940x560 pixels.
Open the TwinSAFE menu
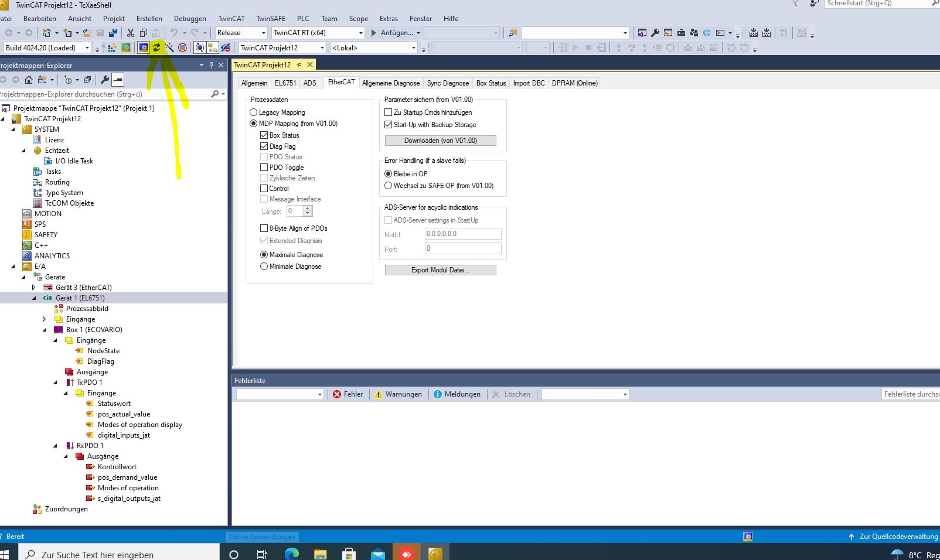pyautogui.click(x=271, y=19)
